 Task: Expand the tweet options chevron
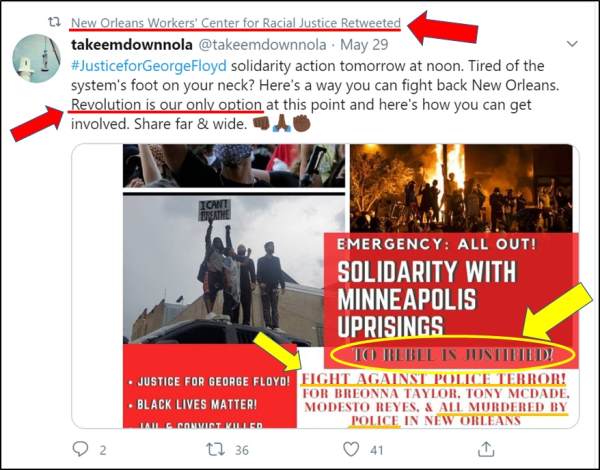[x=572, y=44]
